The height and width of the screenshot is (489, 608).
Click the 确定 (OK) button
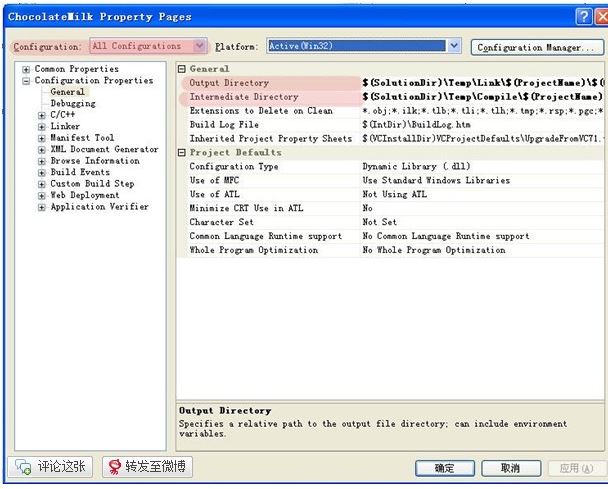pos(445,468)
